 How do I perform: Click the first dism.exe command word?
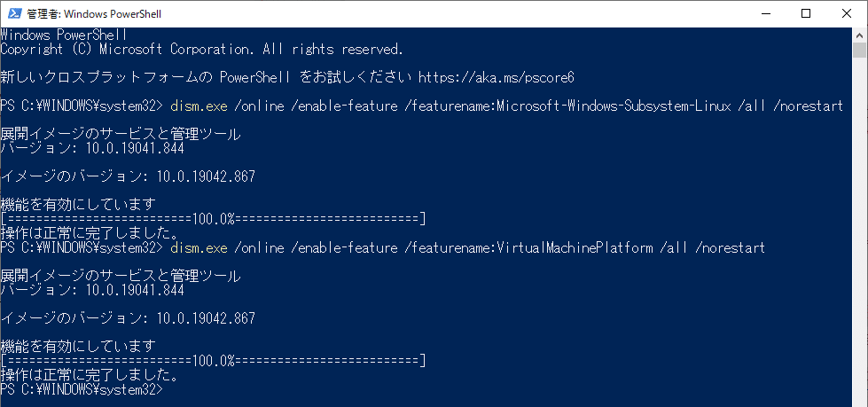coord(199,106)
